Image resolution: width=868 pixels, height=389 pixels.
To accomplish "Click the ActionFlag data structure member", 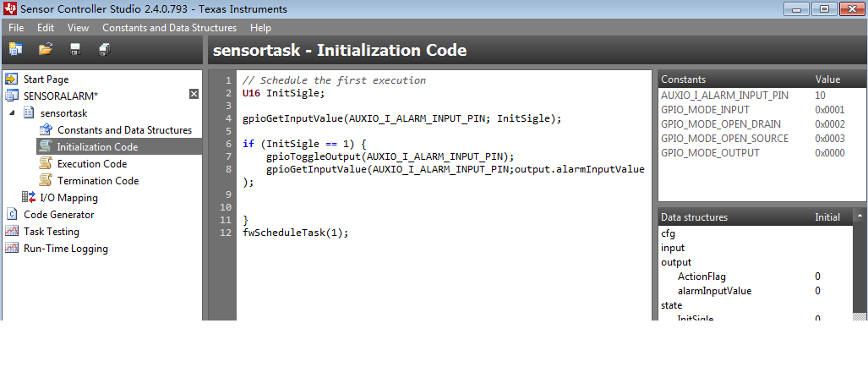I will [701, 277].
